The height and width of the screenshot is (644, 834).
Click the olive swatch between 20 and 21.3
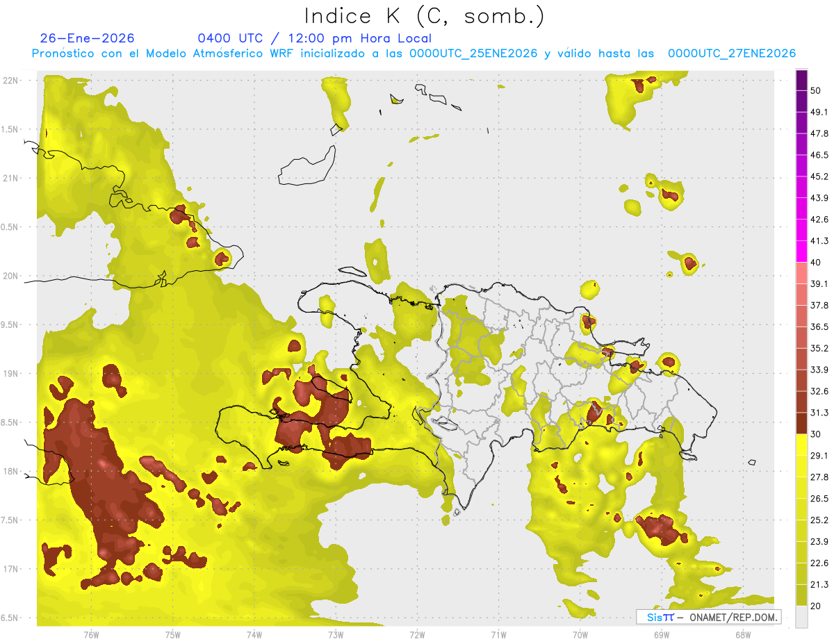801,595
